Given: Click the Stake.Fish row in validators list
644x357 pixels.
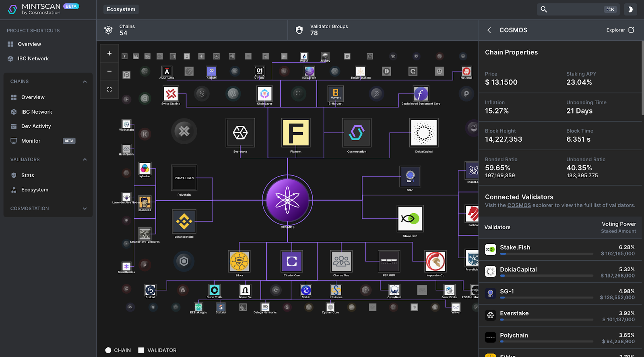Looking at the screenshot, I should 560,249.
